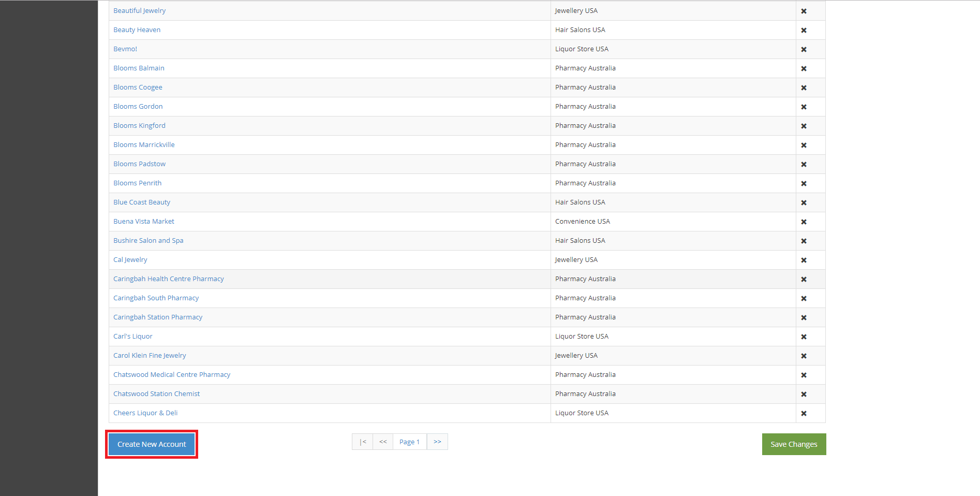Screen dimensions: 980x496
Task: Remove Bevmo! using its X icon
Action: click(804, 49)
